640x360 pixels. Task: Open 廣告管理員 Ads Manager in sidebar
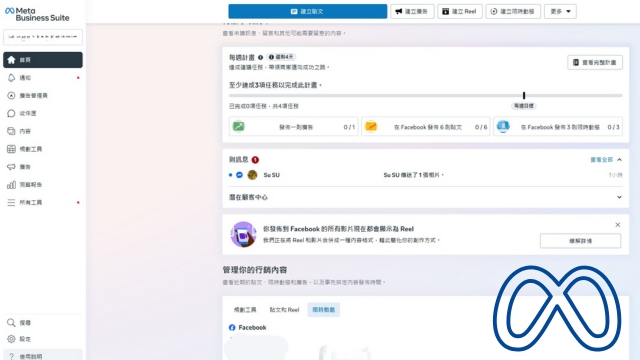43,96
